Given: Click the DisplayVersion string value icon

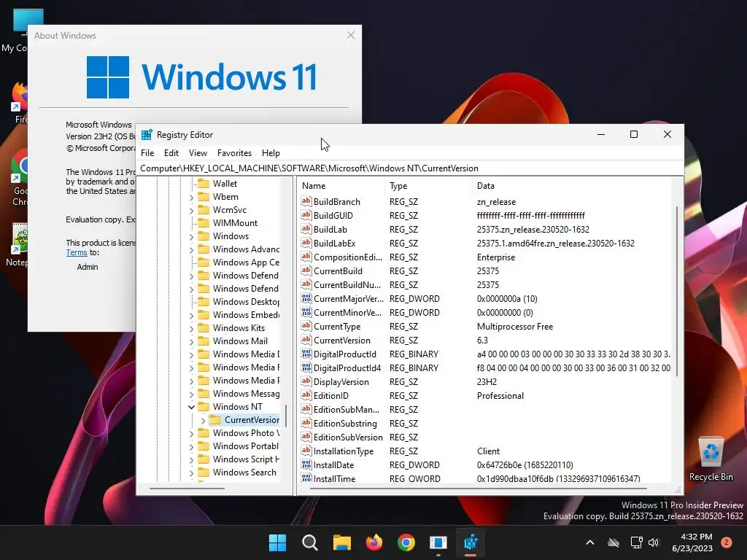Looking at the screenshot, I should tap(306, 381).
